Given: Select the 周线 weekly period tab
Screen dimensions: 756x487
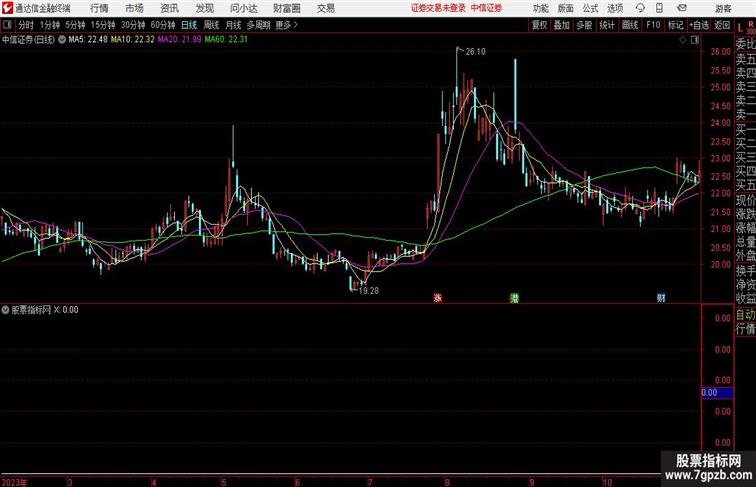Looking at the screenshot, I should pyautogui.click(x=211, y=25).
